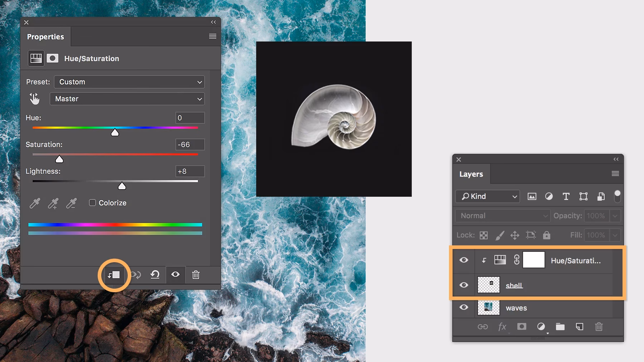Screen dimensions: 644x362
Task: Hide the shell layer
Action: [x=463, y=285]
